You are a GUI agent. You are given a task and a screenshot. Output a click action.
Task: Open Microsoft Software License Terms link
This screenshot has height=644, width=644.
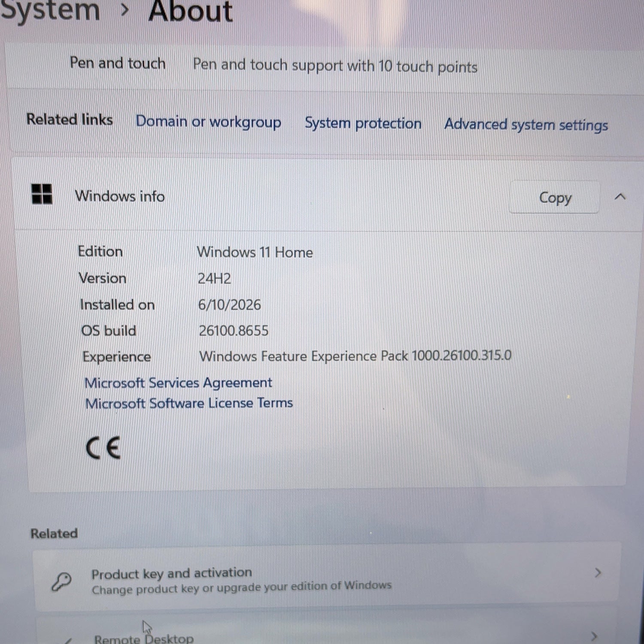pos(189,403)
